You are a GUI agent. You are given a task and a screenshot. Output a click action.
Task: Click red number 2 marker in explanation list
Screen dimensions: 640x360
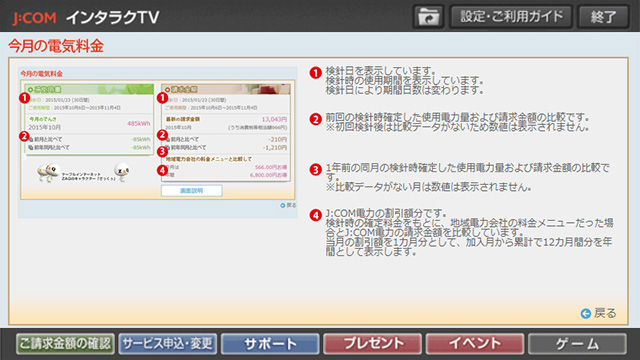coord(316,119)
